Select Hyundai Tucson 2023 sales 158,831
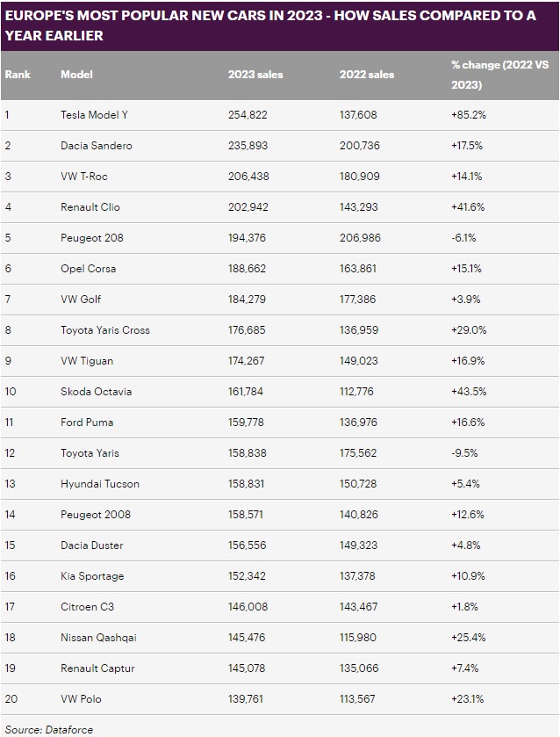This screenshot has height=737, width=560. point(246,484)
